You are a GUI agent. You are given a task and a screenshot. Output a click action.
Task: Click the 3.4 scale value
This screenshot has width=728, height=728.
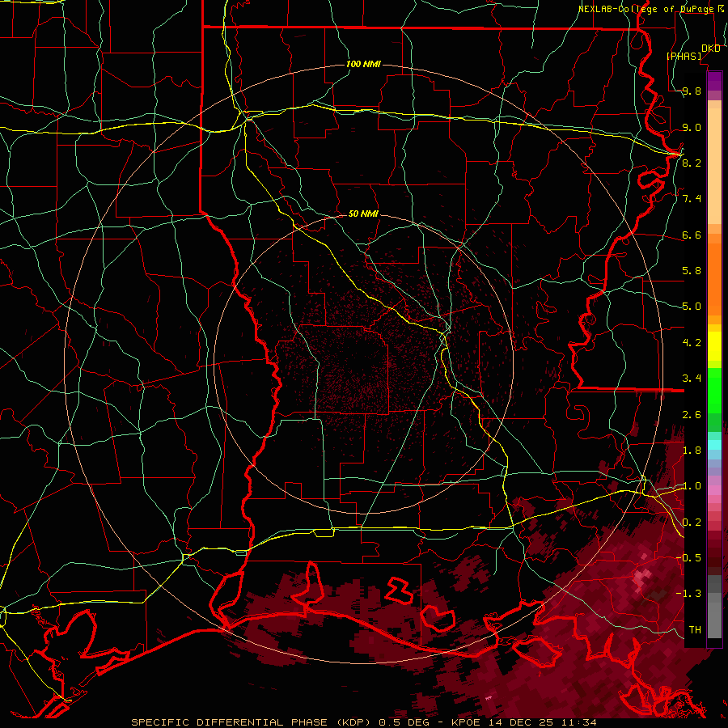[x=692, y=379]
